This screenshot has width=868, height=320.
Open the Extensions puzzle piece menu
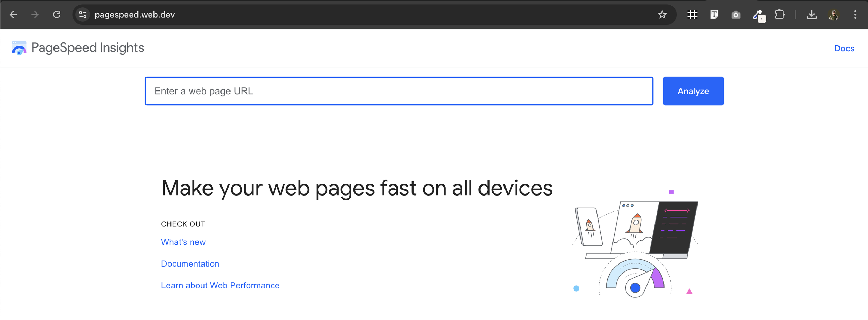tap(780, 15)
